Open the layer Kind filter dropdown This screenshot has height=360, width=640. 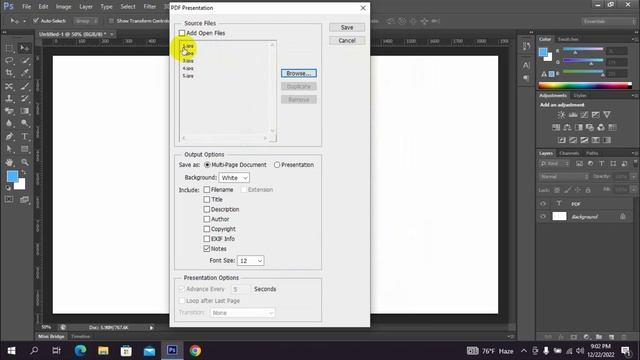pyautogui.click(x=554, y=164)
